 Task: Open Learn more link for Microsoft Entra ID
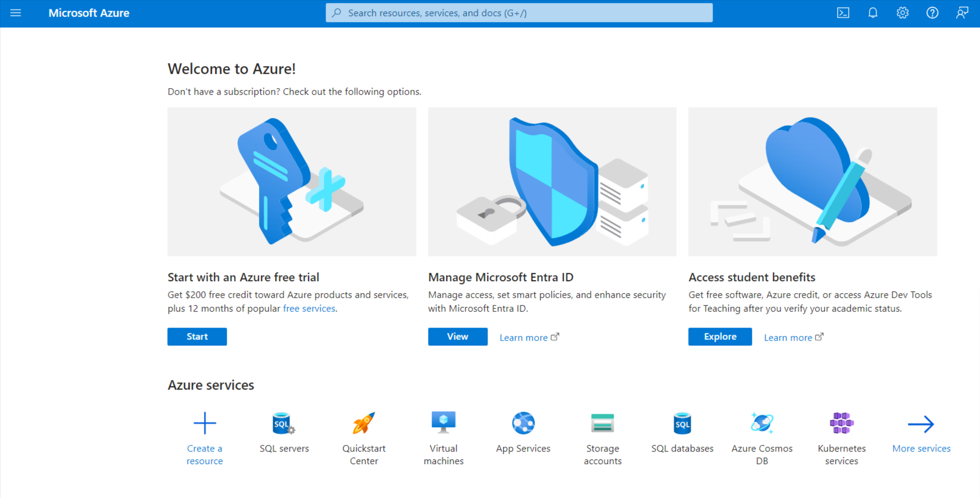coord(523,338)
